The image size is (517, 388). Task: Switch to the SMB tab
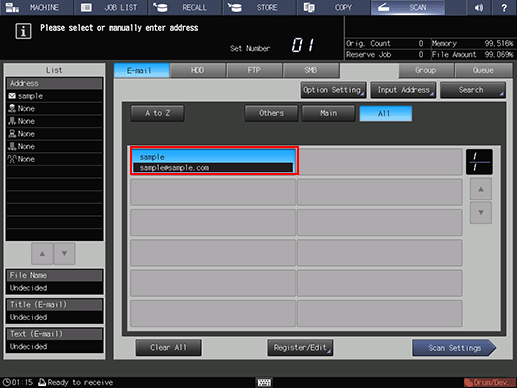[x=311, y=70]
